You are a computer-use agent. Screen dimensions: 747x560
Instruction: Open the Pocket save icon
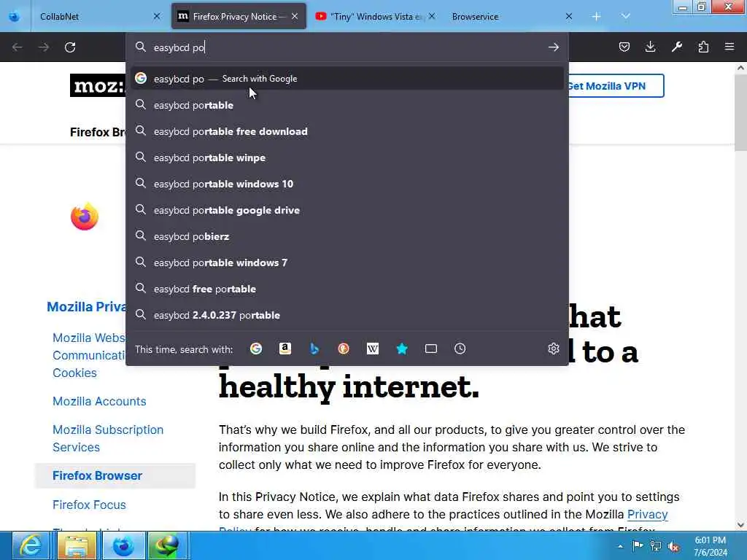click(x=624, y=47)
